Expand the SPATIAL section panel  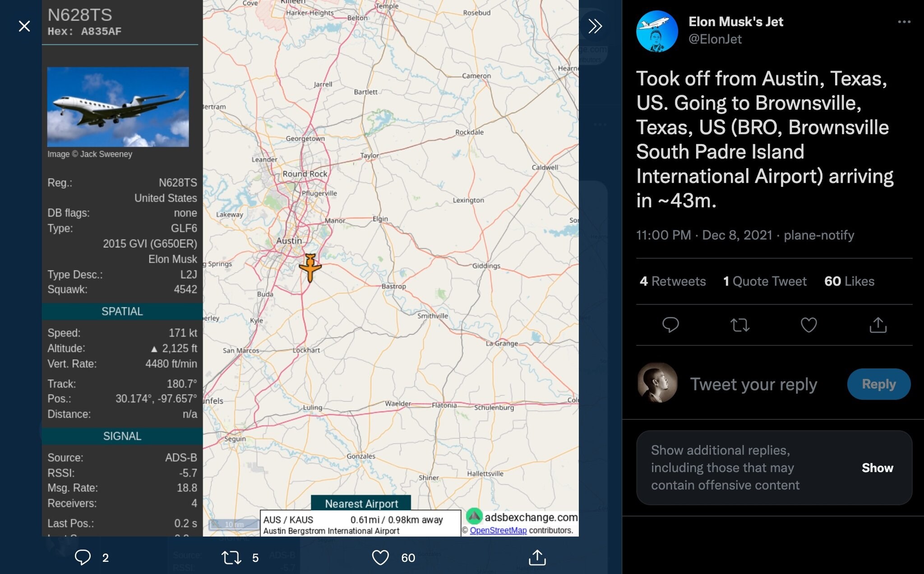(x=122, y=311)
